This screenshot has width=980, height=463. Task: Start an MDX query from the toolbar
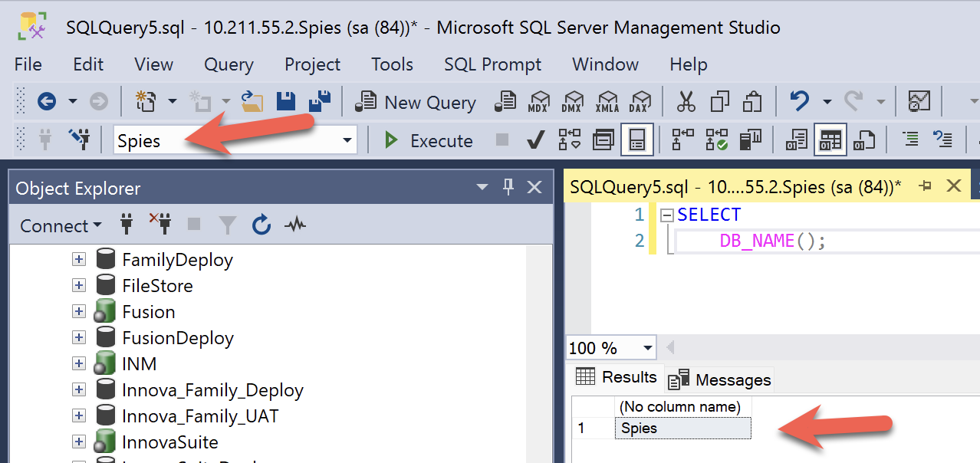tap(540, 101)
